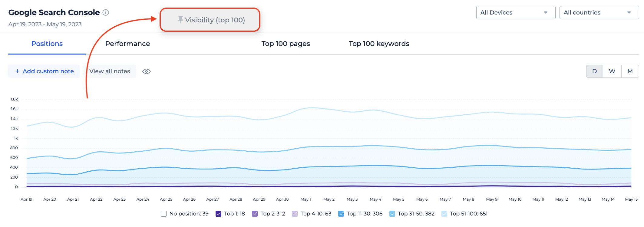Image resolution: width=644 pixels, height=227 pixels.
Task: Open info tooltip next to Google Search Console
Action: coord(106,12)
